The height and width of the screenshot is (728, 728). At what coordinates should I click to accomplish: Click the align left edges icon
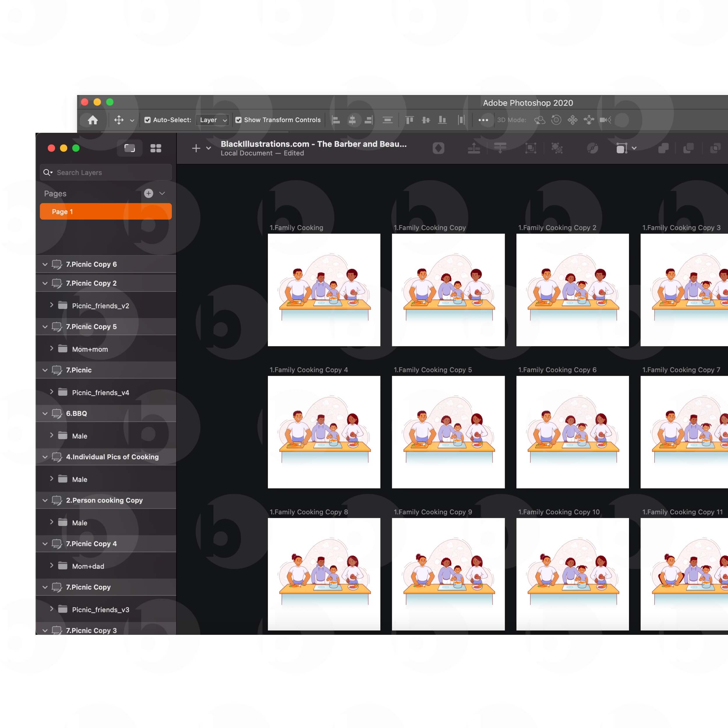(x=336, y=120)
